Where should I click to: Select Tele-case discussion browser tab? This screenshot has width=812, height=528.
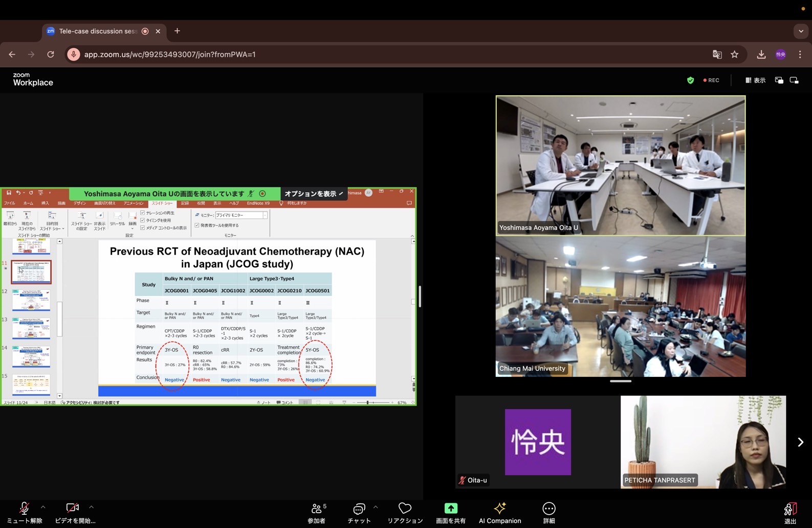pos(105,31)
